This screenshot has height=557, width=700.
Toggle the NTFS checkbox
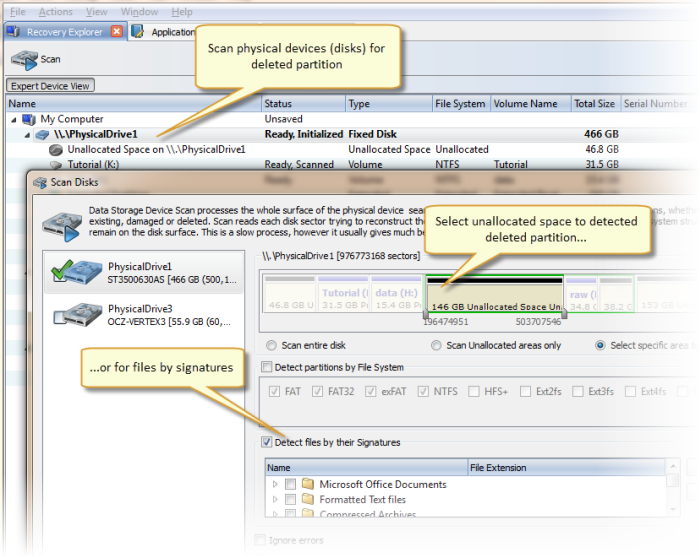coord(423,391)
